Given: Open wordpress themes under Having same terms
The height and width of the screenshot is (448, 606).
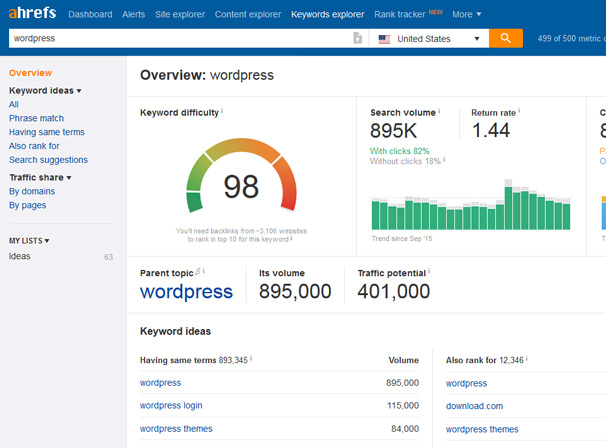Looking at the screenshot, I should tap(176, 429).
